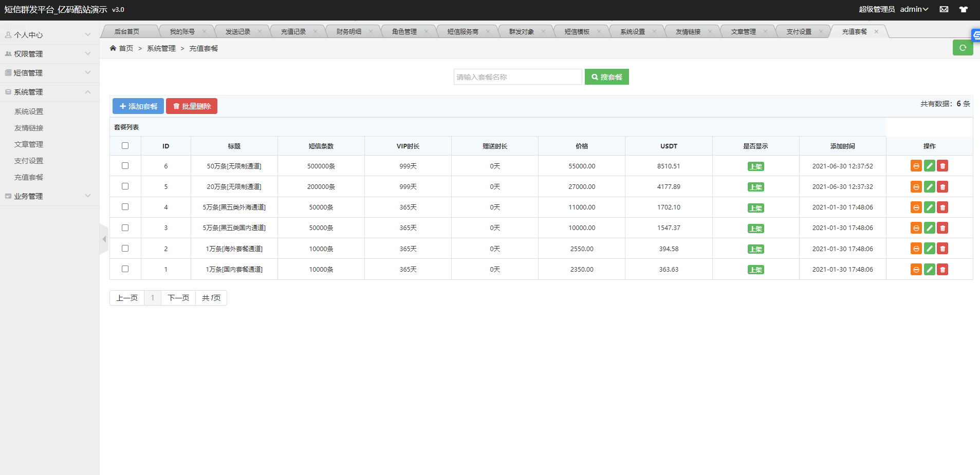Click the green refresh icon button
The width and height of the screenshot is (980, 475).
tap(963, 48)
